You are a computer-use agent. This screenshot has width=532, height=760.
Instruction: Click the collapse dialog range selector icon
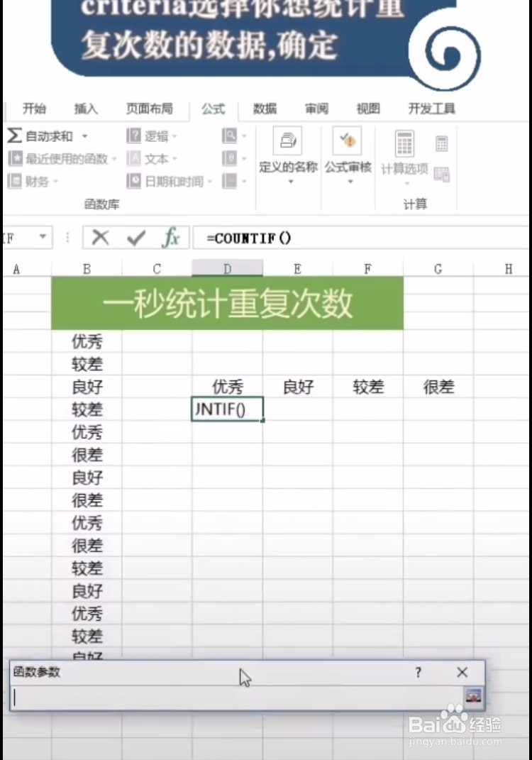click(x=473, y=697)
